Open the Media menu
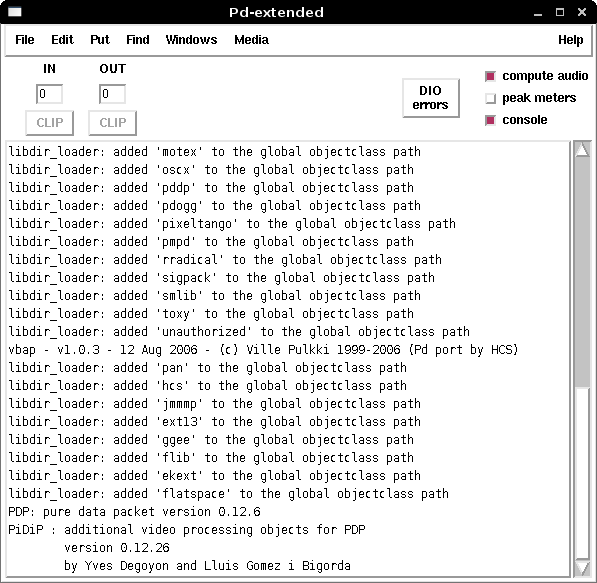This screenshot has width=597, height=583. click(252, 40)
